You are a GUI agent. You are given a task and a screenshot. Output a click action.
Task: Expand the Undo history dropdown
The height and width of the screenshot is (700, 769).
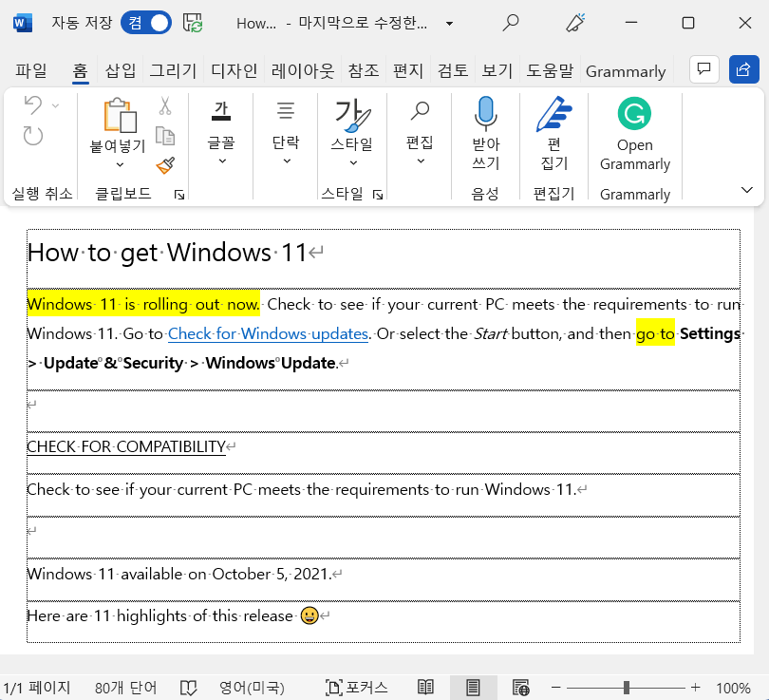click(x=55, y=105)
